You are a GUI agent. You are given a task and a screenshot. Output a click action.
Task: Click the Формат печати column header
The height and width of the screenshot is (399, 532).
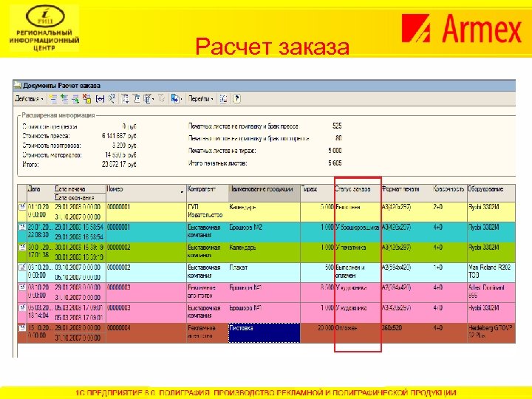pos(407,193)
